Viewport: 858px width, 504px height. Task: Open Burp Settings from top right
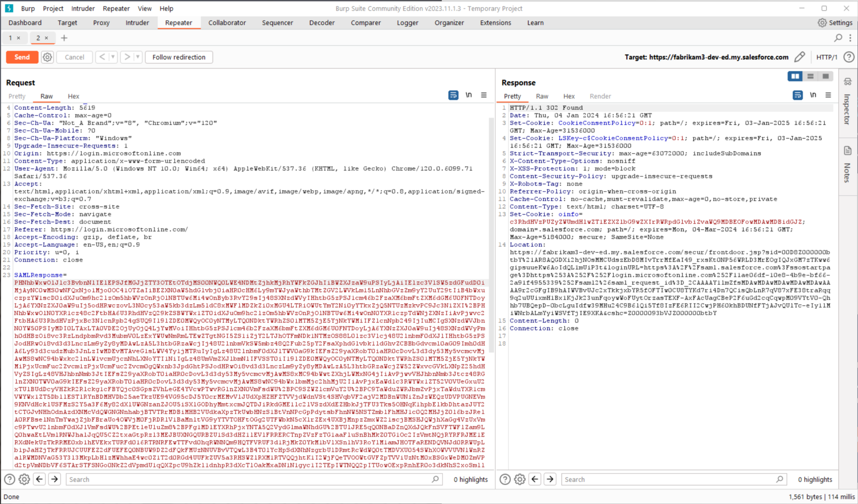coord(835,23)
